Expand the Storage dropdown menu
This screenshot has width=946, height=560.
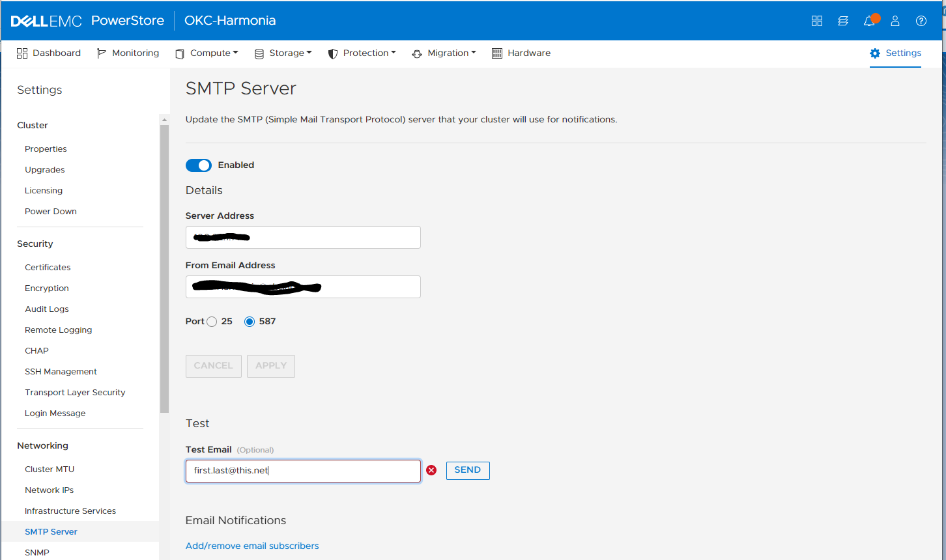coord(283,53)
